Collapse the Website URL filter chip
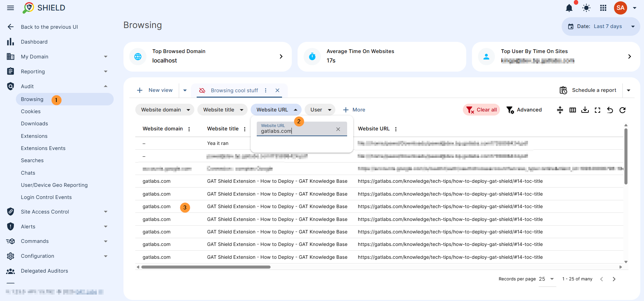The width and height of the screenshot is (644, 301). [x=276, y=110]
